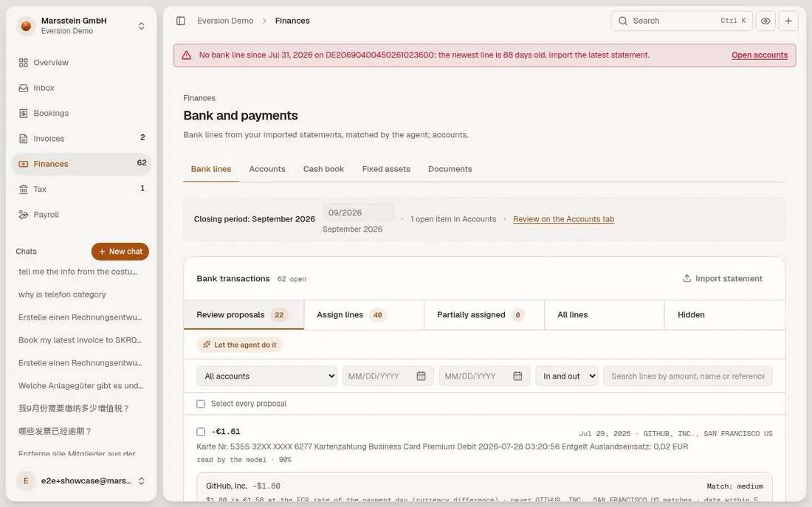Image resolution: width=812 pixels, height=507 pixels.
Task: Select the All lines tab
Action: 605,315
